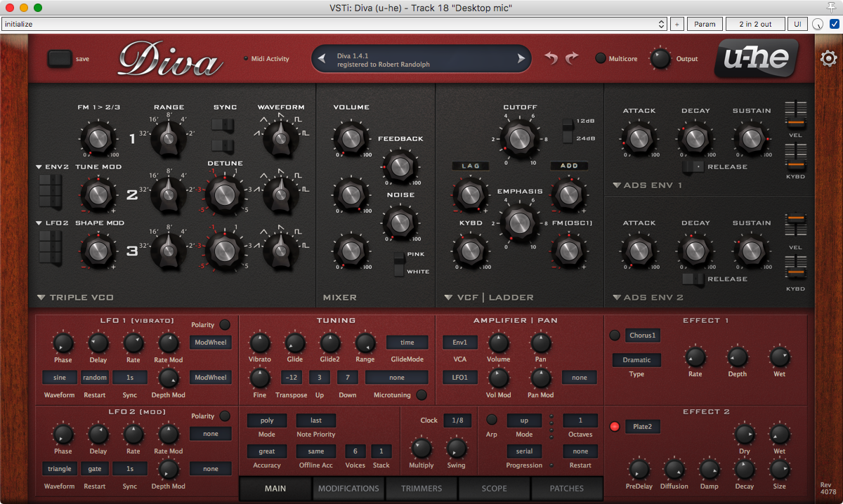Click the Param button
Image resolution: width=843 pixels, height=504 pixels.
click(x=705, y=24)
